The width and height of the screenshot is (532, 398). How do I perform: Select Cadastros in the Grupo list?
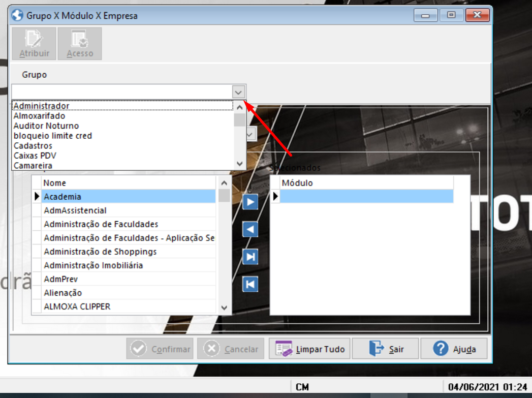[123, 146]
